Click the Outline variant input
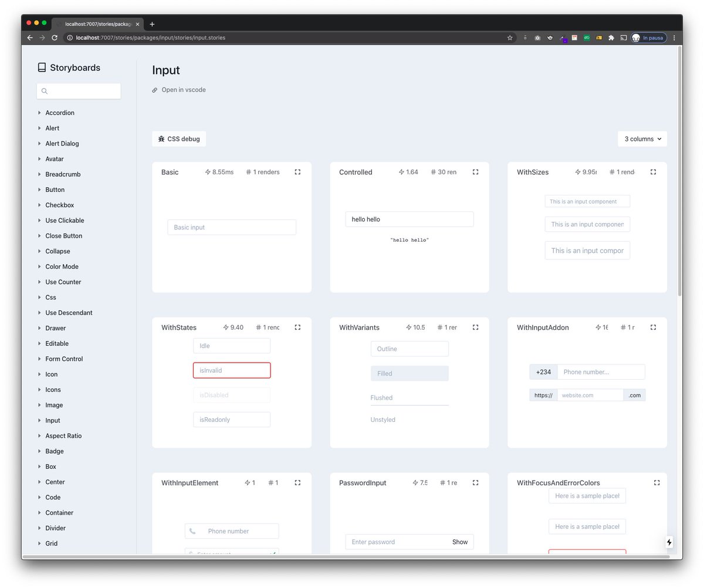Viewport: 704px width, 588px height. point(409,349)
